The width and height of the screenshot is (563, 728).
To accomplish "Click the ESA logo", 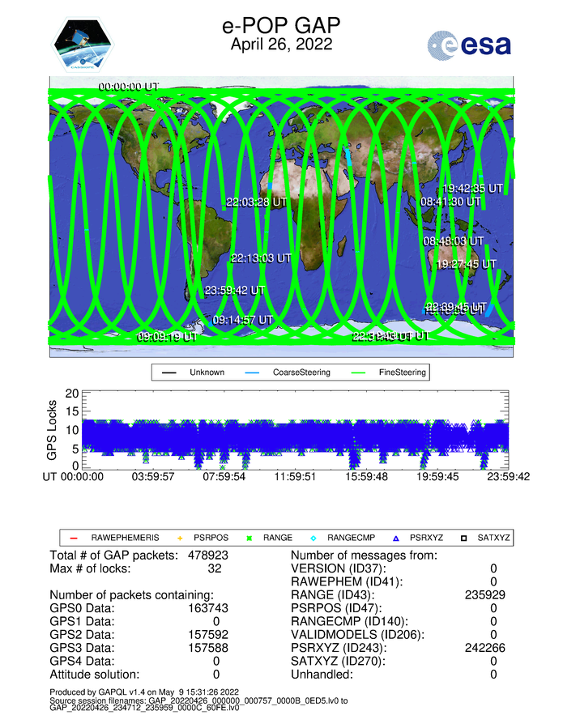I will [x=469, y=45].
